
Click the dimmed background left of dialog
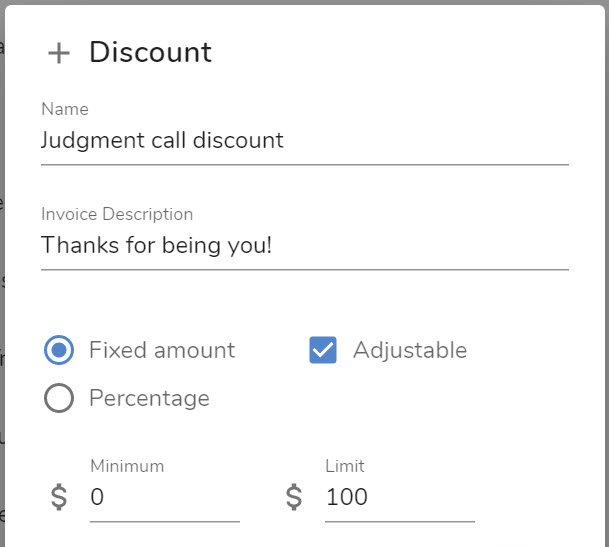pyautogui.click(x=2, y=272)
